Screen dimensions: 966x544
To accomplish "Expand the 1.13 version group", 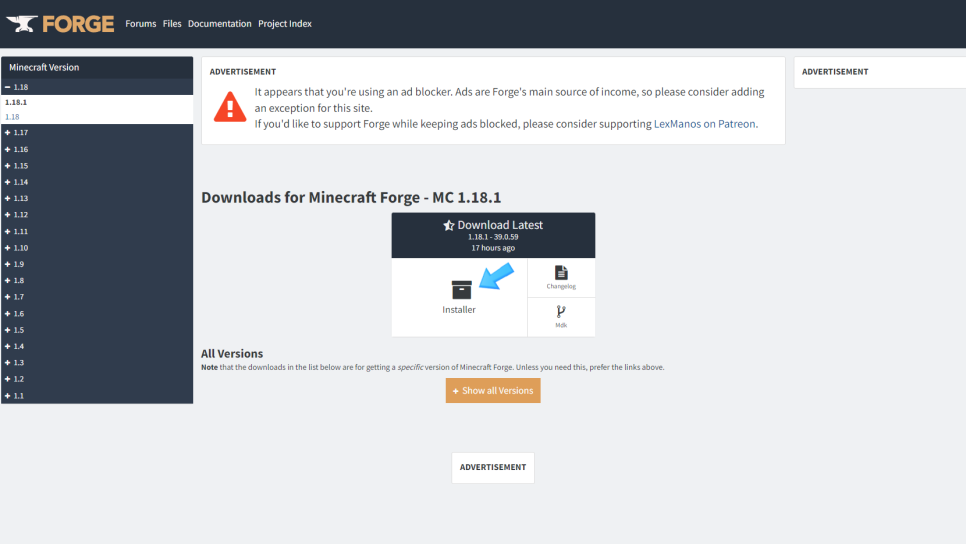I will [x=97, y=198].
